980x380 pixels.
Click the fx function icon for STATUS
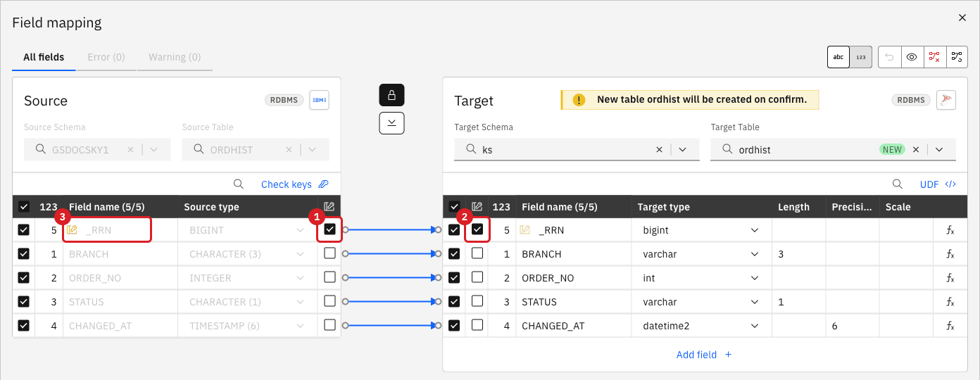[x=950, y=302]
